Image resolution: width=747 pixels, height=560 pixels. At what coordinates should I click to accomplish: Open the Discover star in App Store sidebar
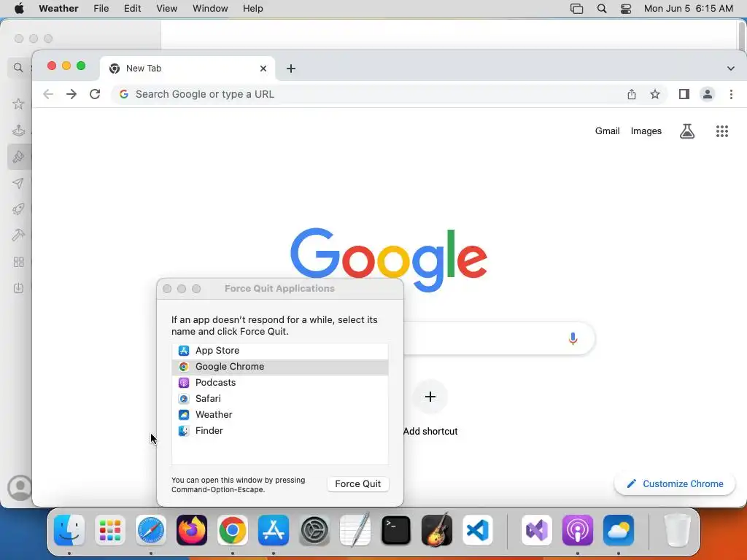(18, 104)
